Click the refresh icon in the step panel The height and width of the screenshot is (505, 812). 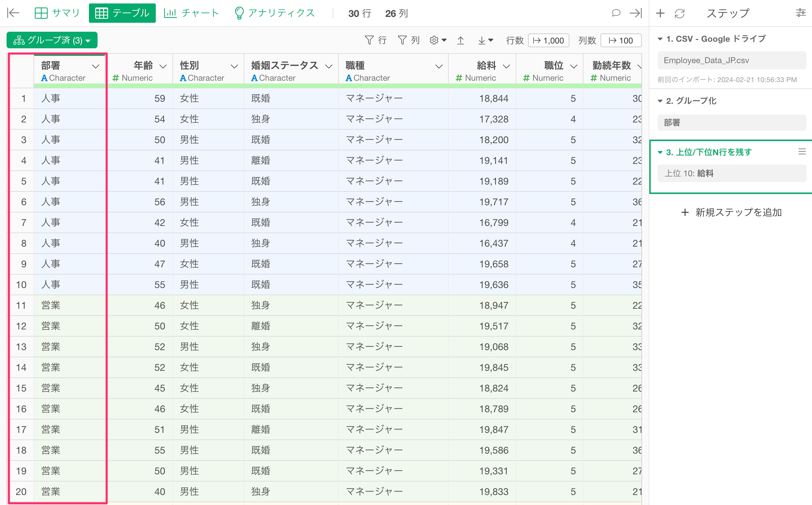click(680, 13)
